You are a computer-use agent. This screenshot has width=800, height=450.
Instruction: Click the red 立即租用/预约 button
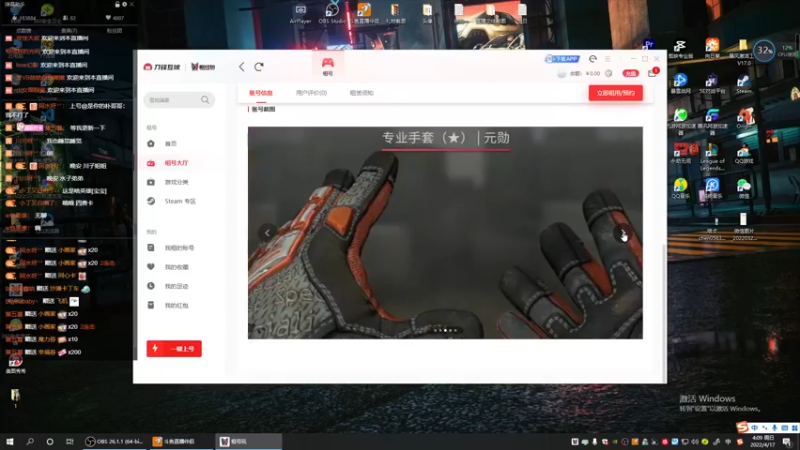click(x=615, y=93)
